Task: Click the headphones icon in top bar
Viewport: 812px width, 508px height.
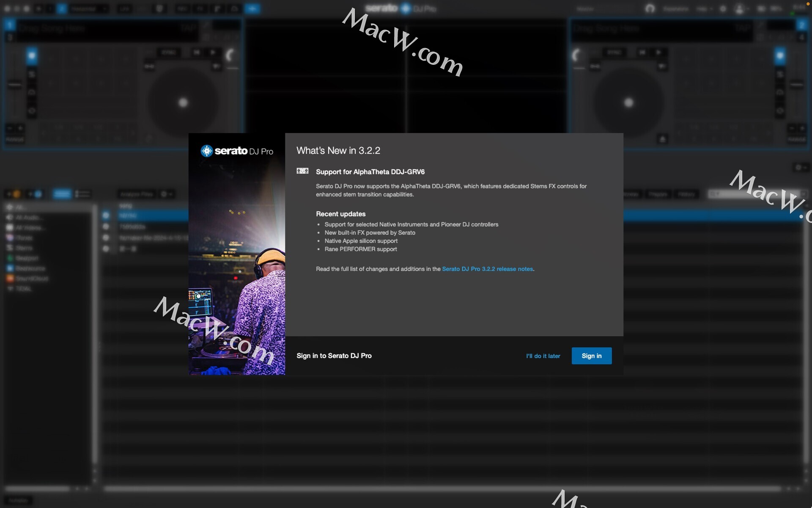Action: pos(650,8)
